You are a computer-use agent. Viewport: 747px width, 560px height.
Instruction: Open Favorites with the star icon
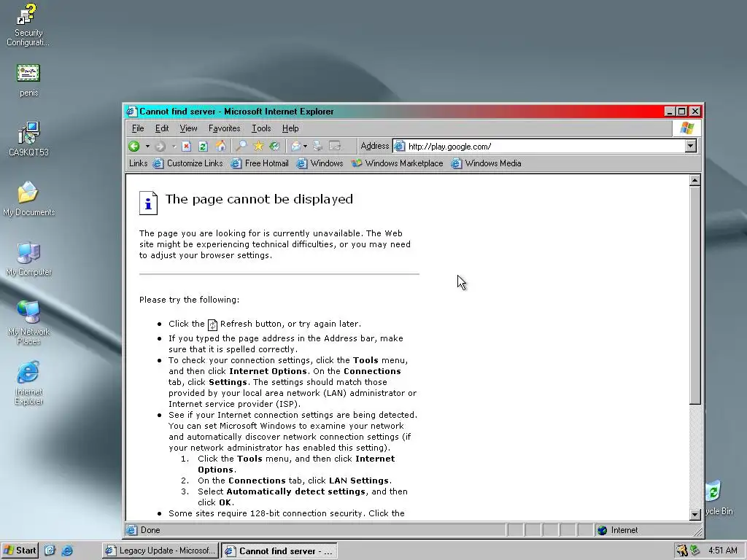[x=258, y=146]
